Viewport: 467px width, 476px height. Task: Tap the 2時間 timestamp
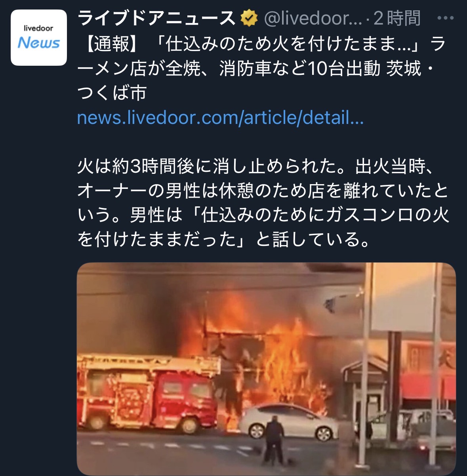397,19
